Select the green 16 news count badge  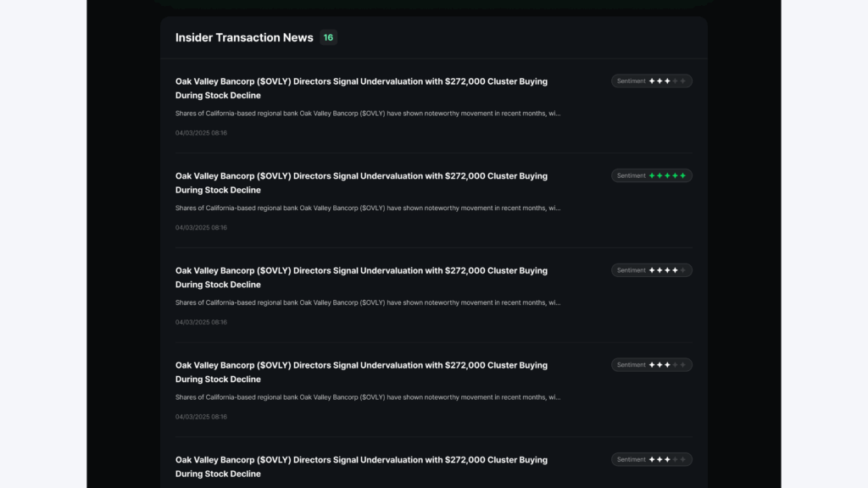click(328, 37)
